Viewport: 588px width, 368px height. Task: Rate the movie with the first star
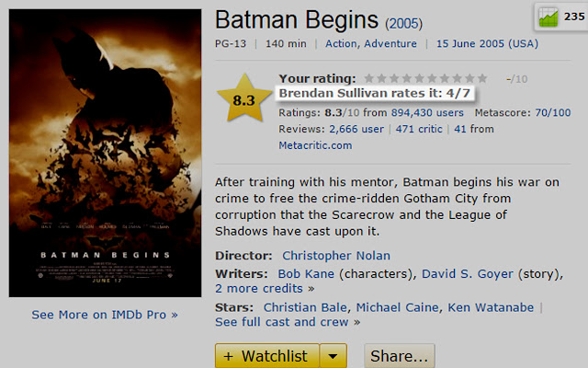tap(369, 78)
